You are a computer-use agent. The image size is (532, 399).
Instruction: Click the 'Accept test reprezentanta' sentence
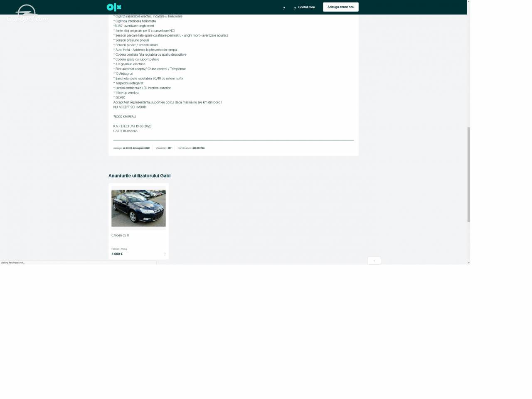167,102
